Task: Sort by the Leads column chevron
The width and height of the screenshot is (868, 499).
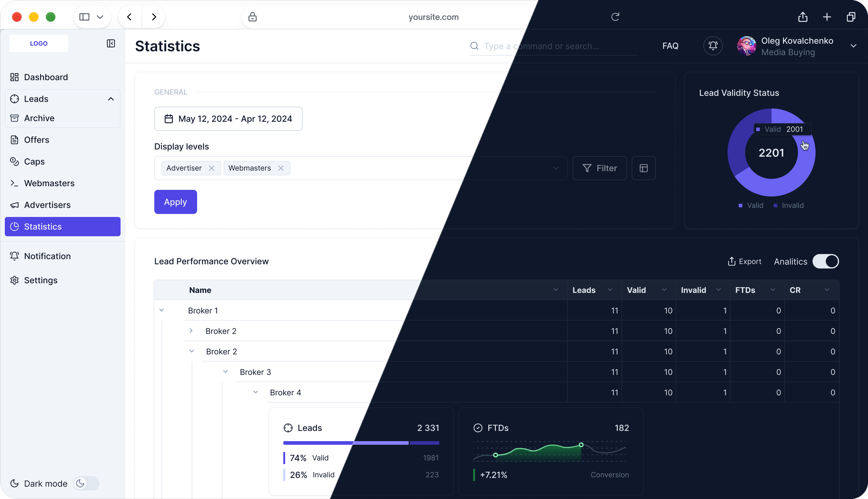Action: 610,290
